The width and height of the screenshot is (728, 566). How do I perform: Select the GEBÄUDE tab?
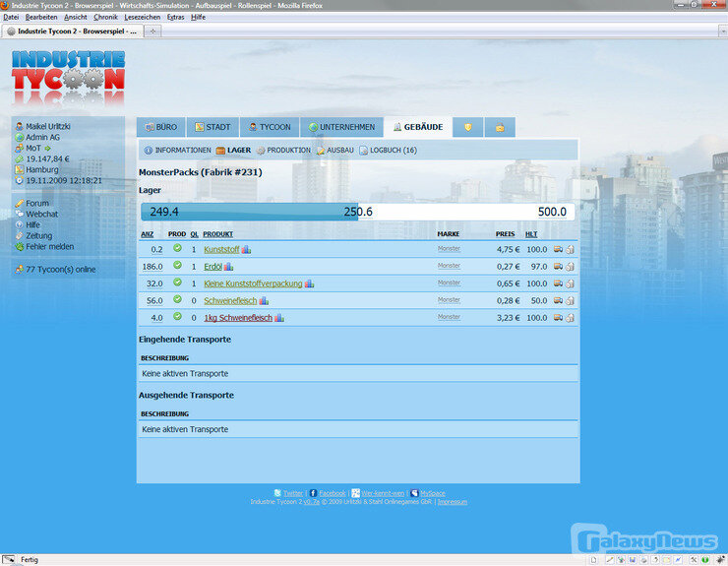418,127
